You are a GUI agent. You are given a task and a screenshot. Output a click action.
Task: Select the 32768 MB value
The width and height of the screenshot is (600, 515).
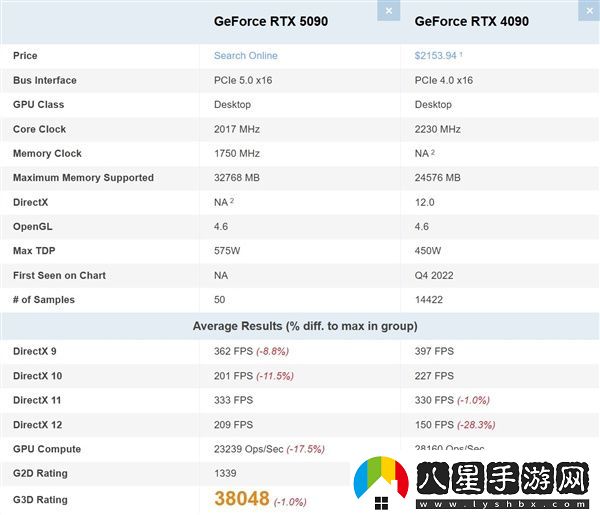[237, 178]
